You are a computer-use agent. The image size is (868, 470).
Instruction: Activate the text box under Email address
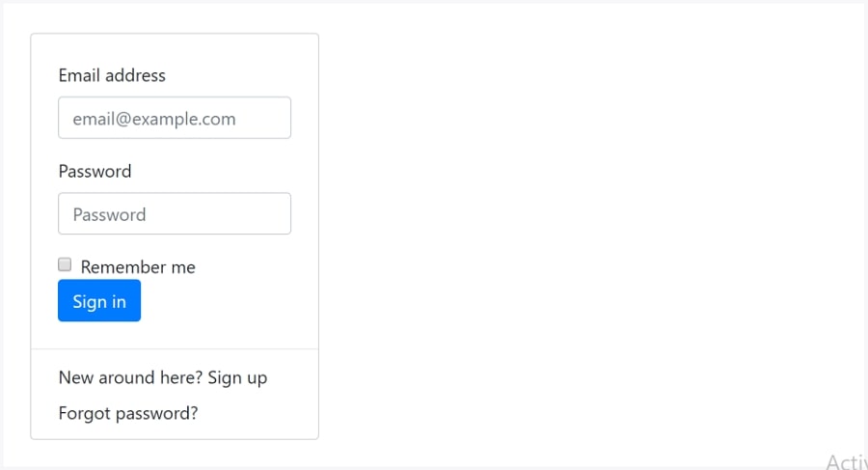[175, 118]
